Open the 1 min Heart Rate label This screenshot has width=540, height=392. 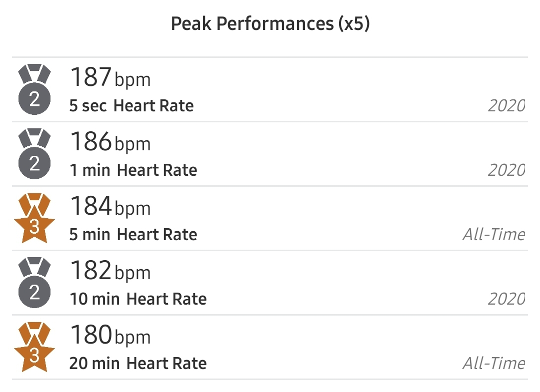point(133,170)
